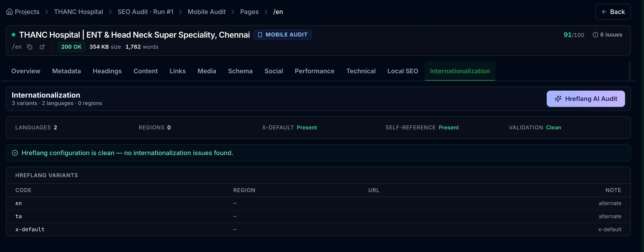Open the Technical tab
Image resolution: width=644 pixels, height=252 pixels.
(x=361, y=71)
